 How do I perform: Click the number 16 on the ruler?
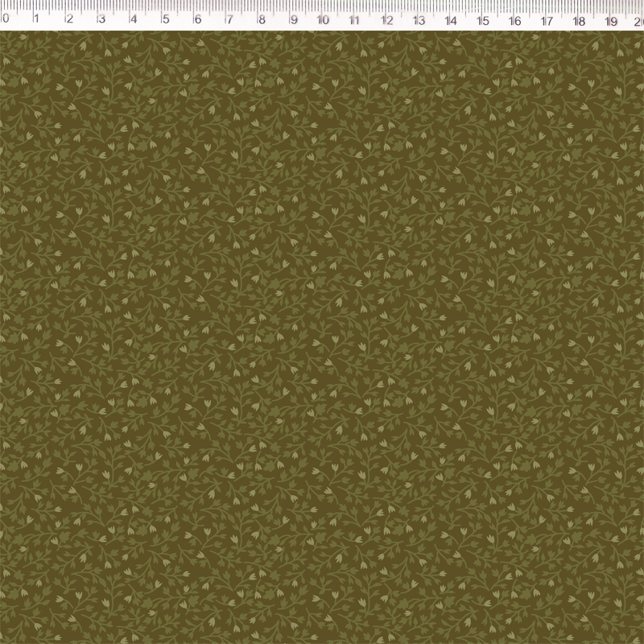(x=515, y=17)
